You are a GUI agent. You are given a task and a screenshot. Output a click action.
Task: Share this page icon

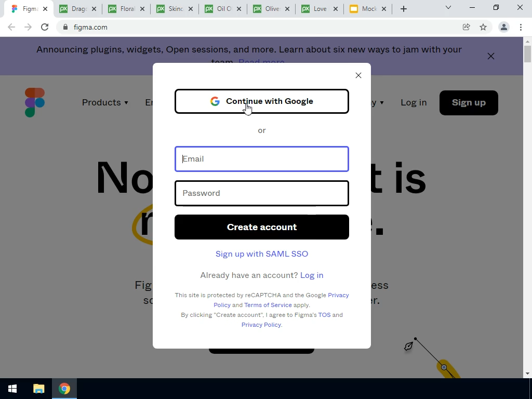(x=466, y=27)
